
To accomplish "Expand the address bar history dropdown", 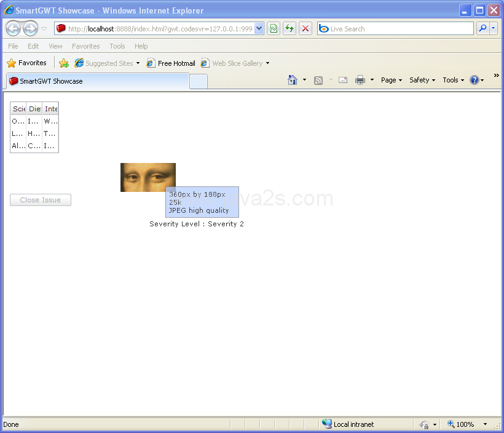I will point(259,29).
